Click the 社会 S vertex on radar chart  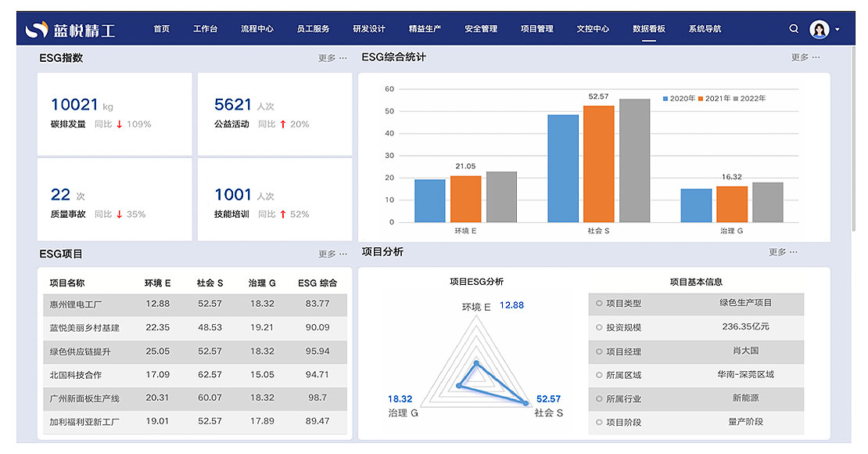pos(527,403)
